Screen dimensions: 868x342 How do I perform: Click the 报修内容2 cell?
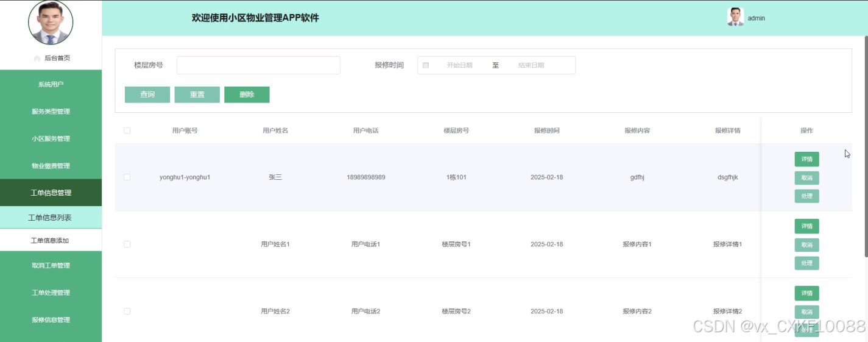(637, 312)
